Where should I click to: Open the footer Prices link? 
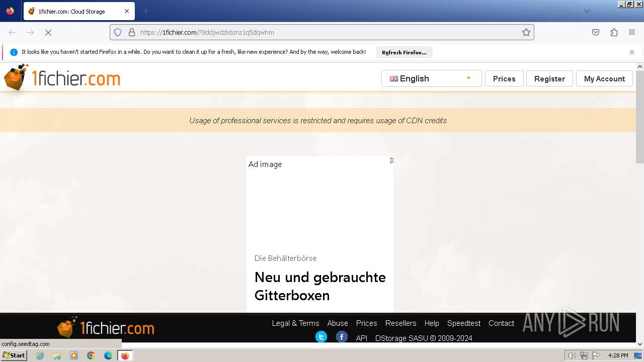pos(366,323)
